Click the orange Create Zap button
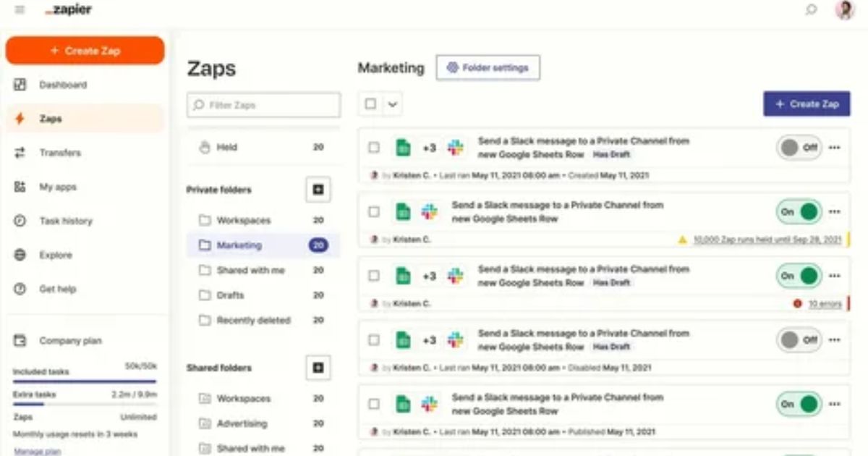 click(85, 51)
